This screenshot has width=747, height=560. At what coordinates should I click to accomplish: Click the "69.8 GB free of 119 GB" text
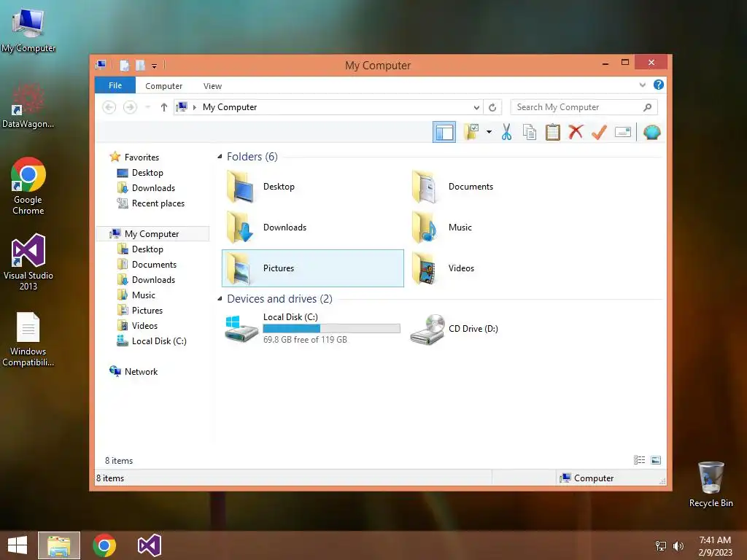click(x=305, y=340)
